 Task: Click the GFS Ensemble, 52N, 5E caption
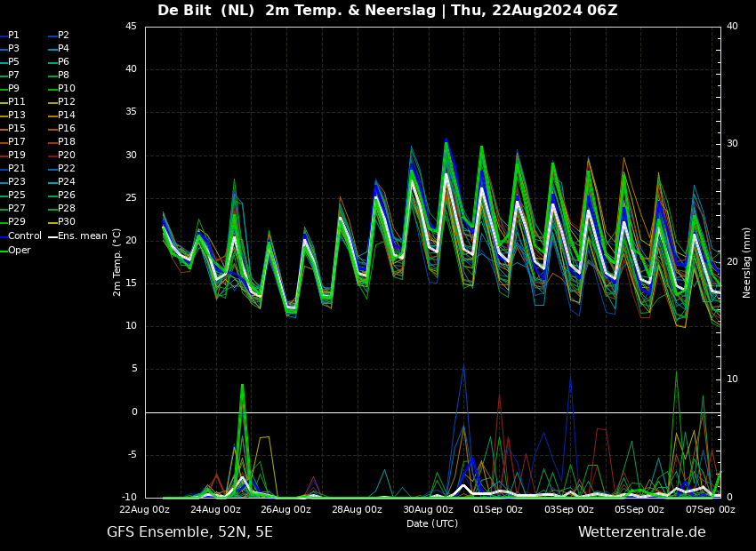pyautogui.click(x=189, y=532)
